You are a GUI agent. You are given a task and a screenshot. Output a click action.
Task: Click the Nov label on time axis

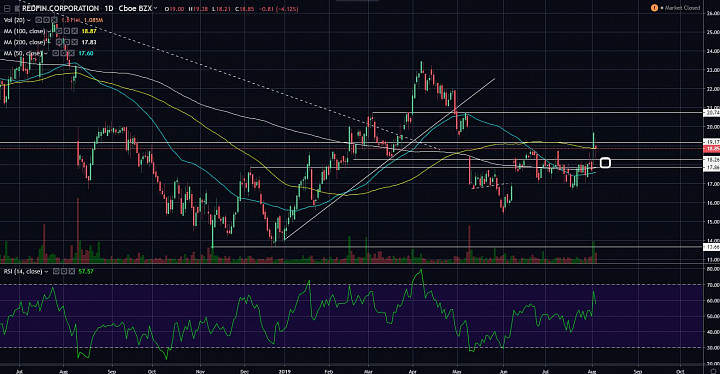200,371
